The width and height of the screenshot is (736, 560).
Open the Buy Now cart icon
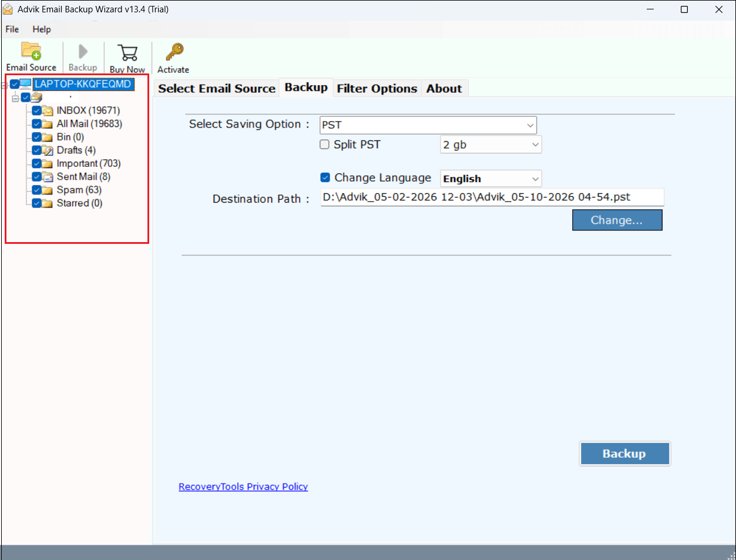(127, 52)
